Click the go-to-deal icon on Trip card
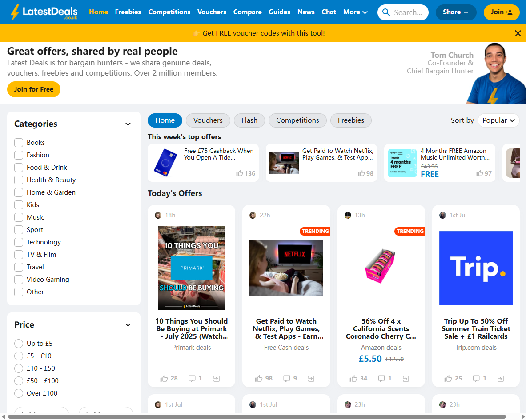526x420 pixels. (501, 379)
